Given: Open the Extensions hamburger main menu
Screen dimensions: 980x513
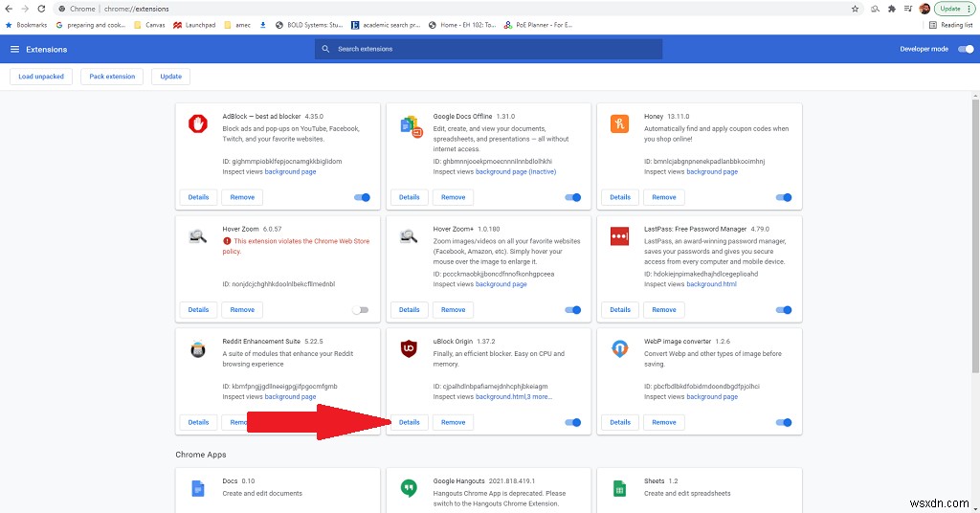Looking at the screenshot, I should tap(15, 49).
